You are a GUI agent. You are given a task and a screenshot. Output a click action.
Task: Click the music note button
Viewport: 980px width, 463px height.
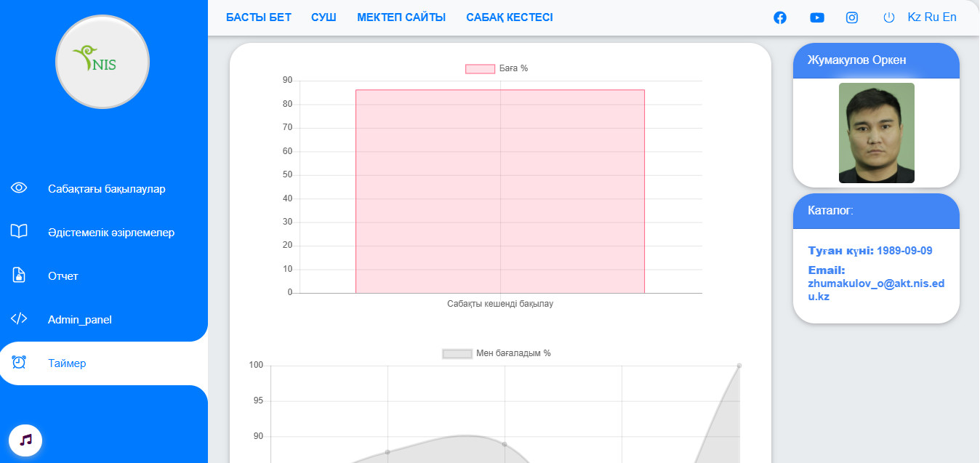26,440
